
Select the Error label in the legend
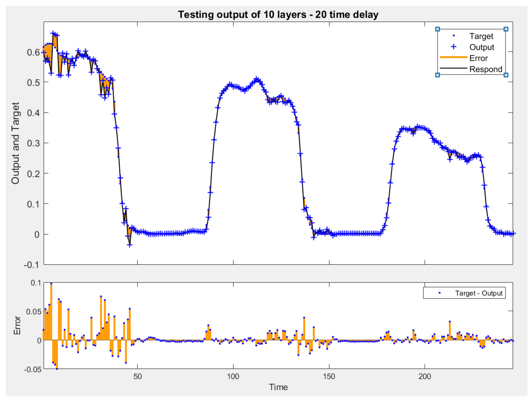478,58
